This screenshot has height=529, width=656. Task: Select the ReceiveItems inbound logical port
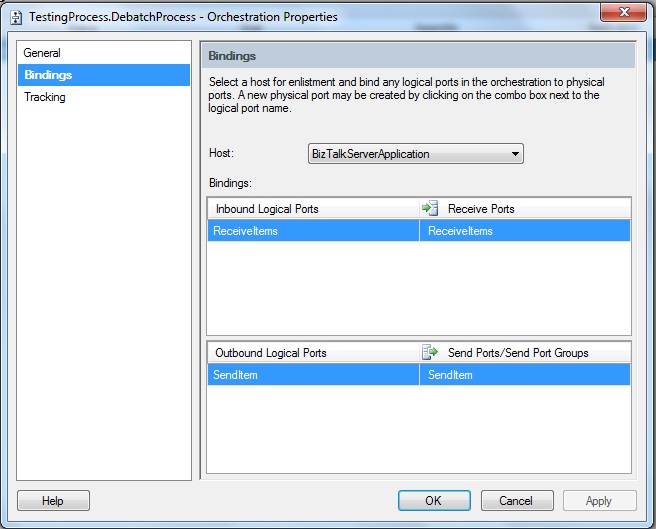pos(313,231)
